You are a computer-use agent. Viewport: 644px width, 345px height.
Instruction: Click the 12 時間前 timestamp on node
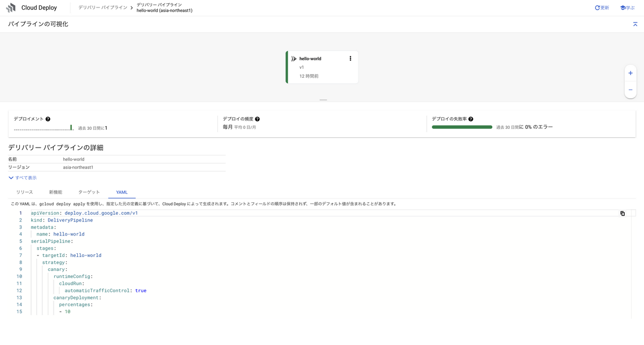pos(309,76)
